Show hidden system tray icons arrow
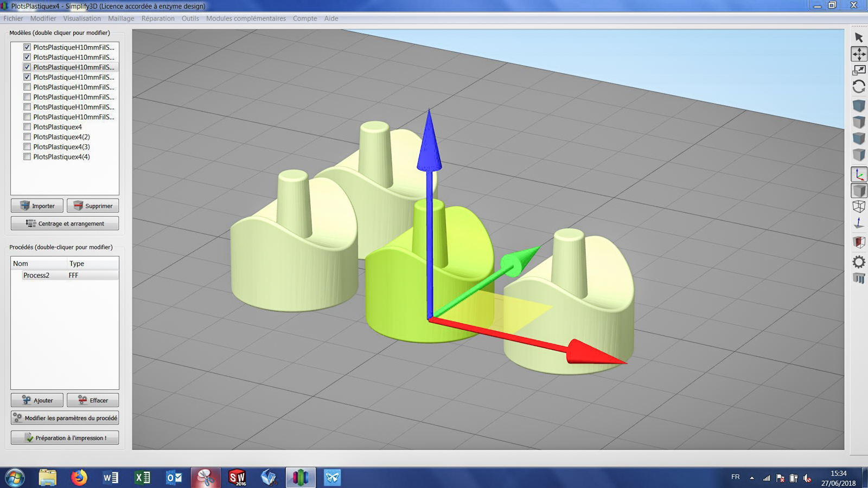Image resolution: width=868 pixels, height=488 pixels. point(751,478)
